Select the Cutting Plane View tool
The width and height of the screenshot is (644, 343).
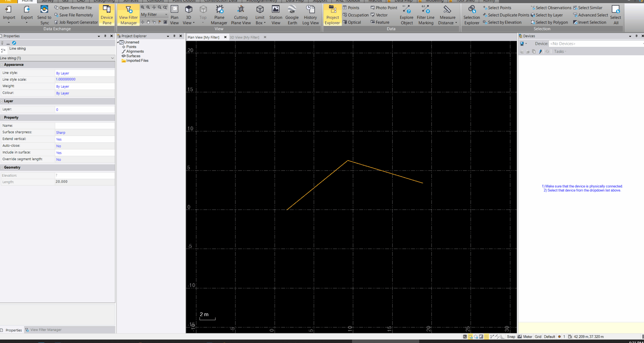[240, 14]
